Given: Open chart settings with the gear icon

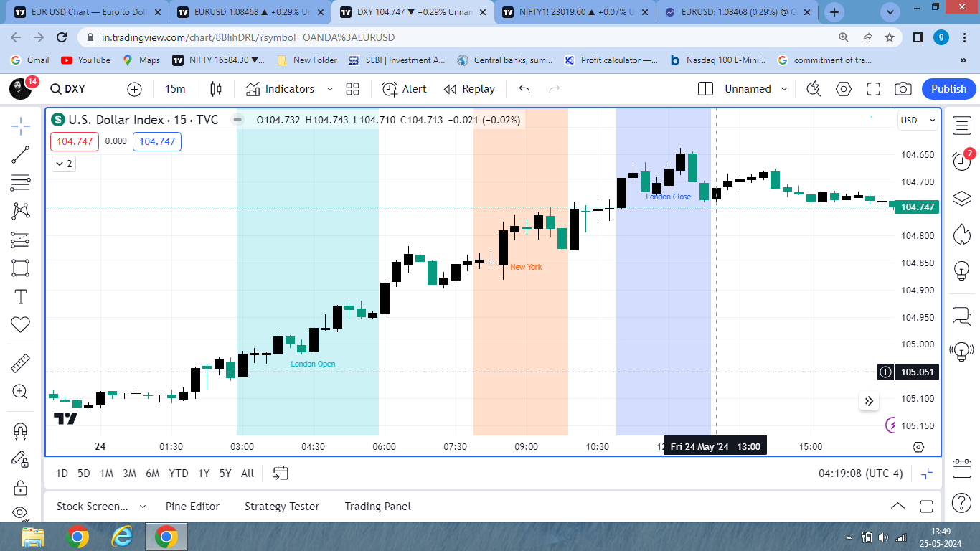Looking at the screenshot, I should (x=843, y=89).
